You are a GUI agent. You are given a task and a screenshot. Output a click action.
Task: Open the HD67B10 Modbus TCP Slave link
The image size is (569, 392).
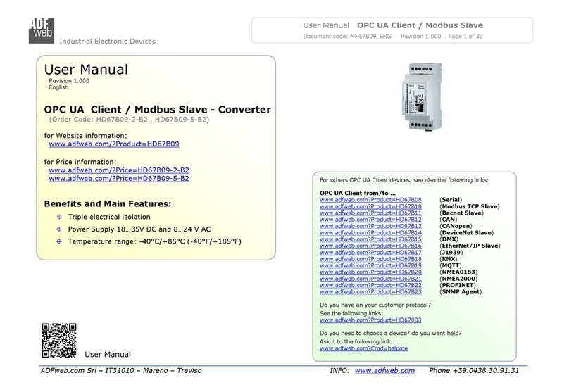coord(370,206)
